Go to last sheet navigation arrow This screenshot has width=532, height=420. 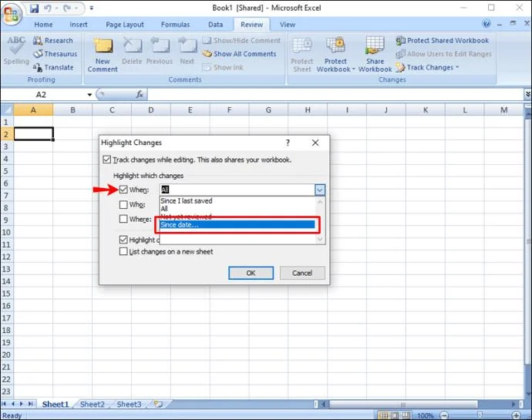click(x=31, y=404)
